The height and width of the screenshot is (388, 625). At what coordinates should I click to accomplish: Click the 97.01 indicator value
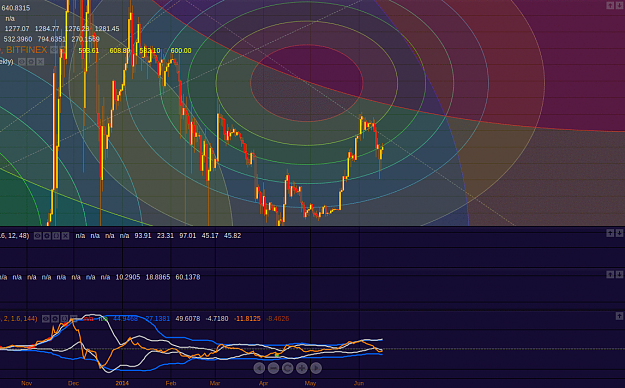point(187,236)
